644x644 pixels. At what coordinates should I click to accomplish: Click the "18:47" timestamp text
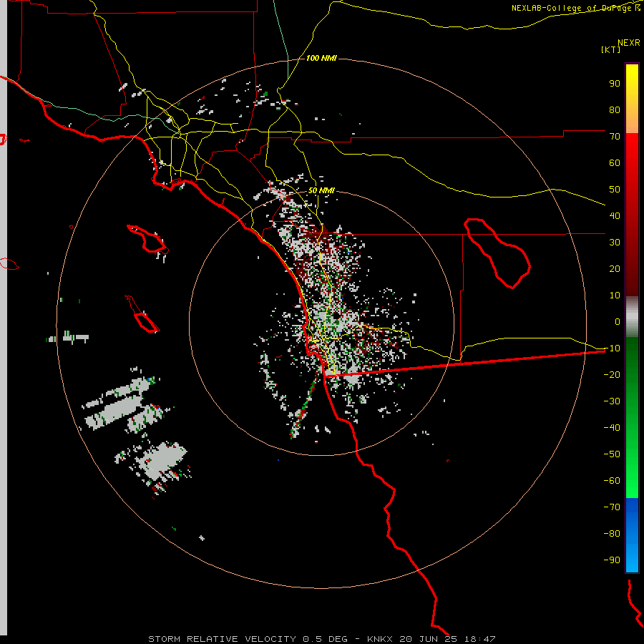479,639
